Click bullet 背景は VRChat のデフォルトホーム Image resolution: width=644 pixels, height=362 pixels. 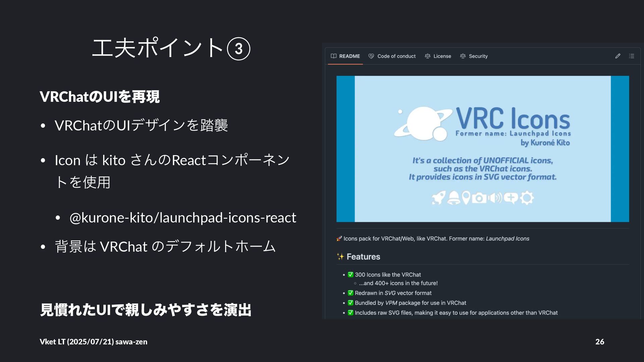click(x=165, y=247)
